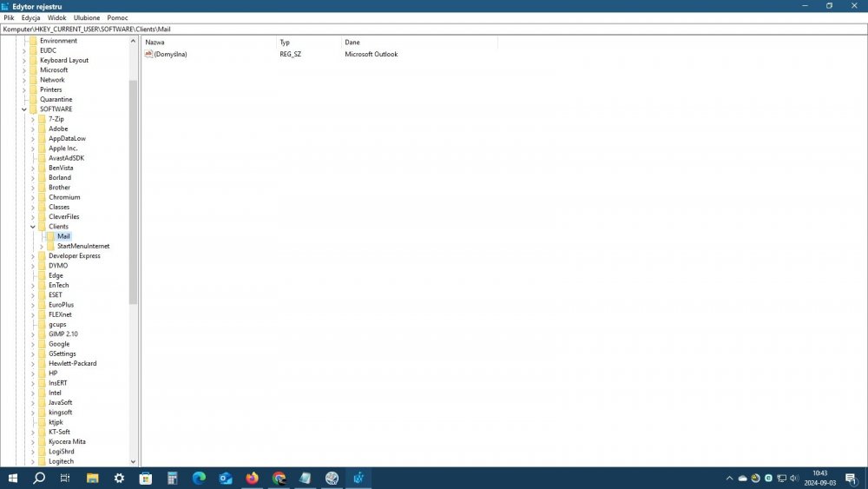Expand the StartMenuInternet key

(42, 247)
